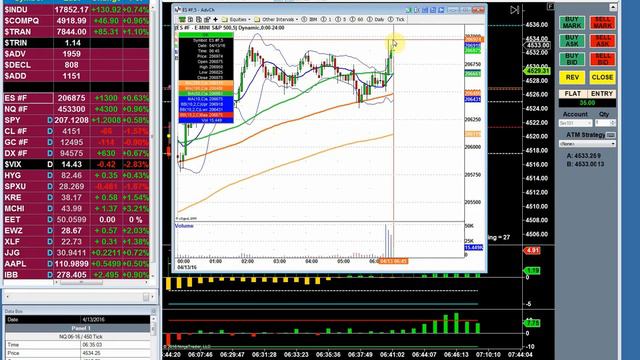
Task: Click second small icon in AdvCh title bar
Action: (416, 10)
